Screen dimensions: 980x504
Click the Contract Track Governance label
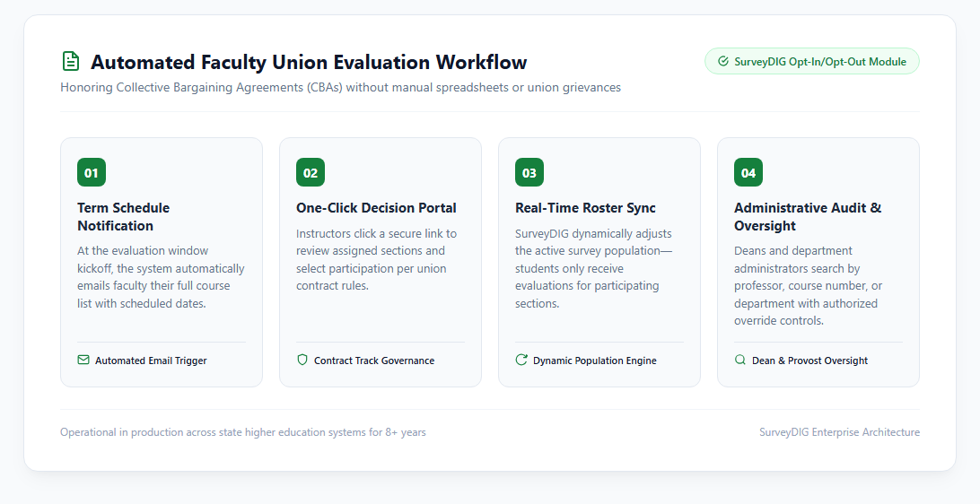point(374,361)
